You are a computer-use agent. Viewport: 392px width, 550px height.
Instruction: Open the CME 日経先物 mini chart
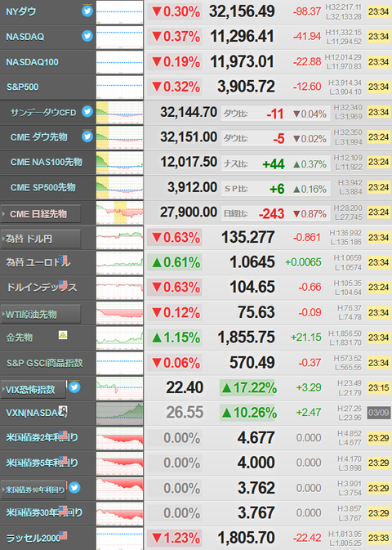[119, 212]
